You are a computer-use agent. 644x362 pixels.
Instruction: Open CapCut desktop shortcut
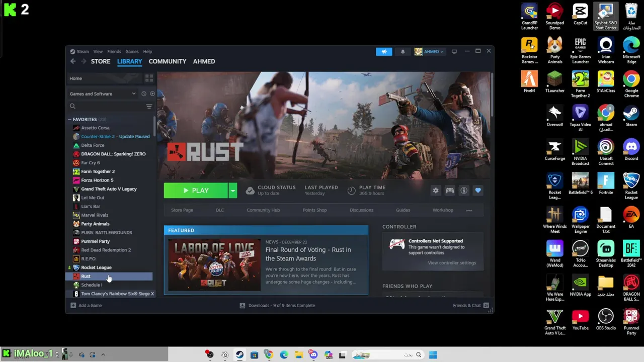pos(580,14)
